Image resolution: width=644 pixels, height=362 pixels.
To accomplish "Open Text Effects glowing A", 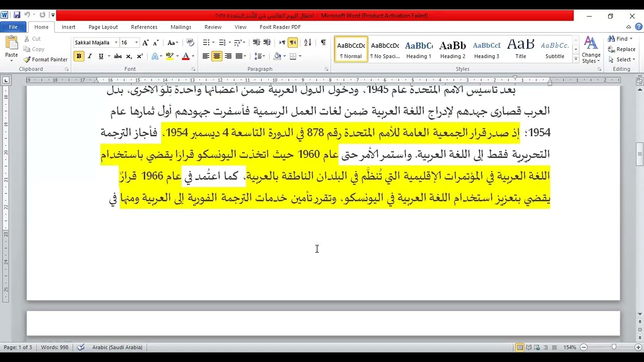I will pos(154,56).
